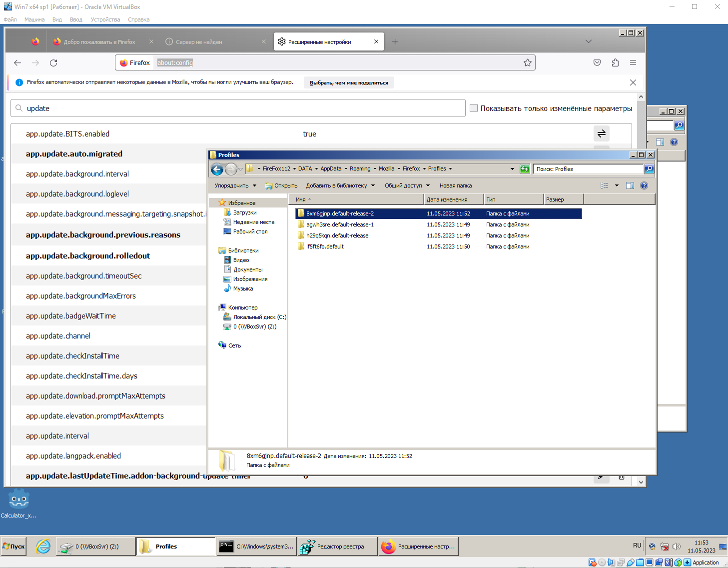728x568 pixels.
Task: Click the volume icon in system tray
Action: click(677, 546)
